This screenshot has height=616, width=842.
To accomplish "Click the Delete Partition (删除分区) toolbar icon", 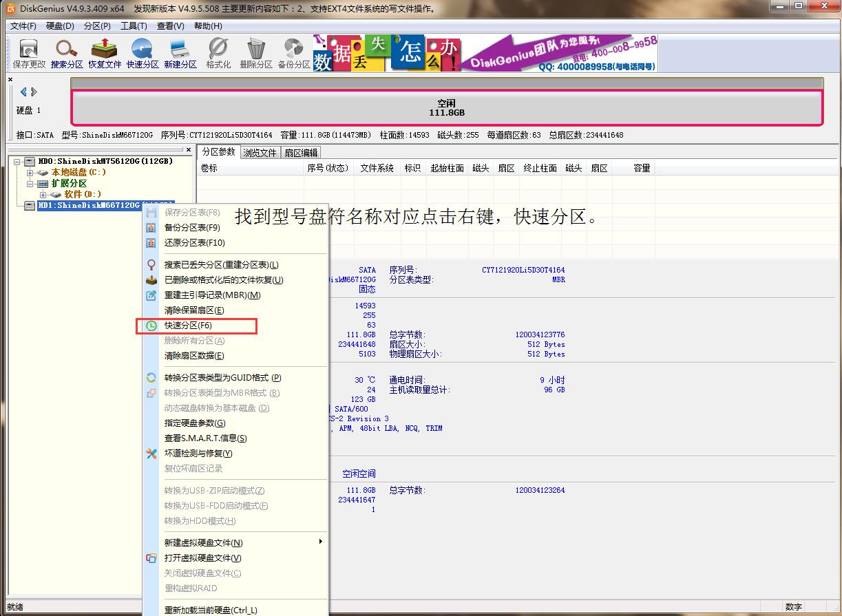I will click(256, 53).
